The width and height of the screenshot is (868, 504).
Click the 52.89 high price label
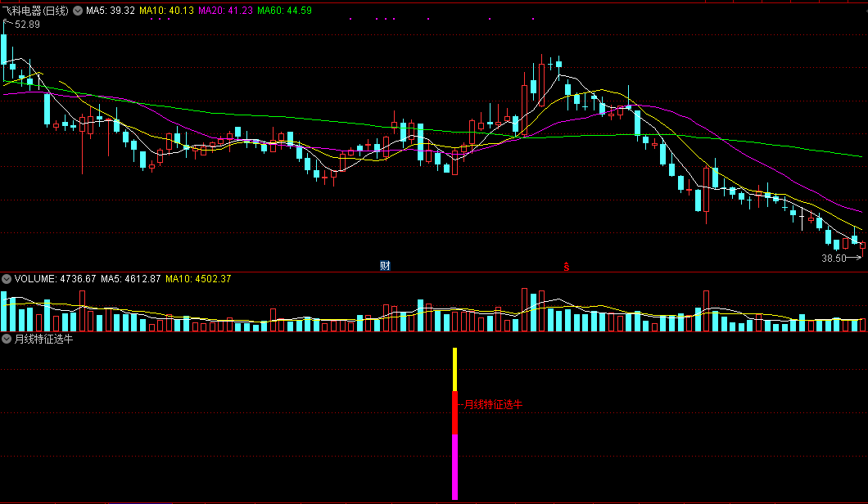27,25
